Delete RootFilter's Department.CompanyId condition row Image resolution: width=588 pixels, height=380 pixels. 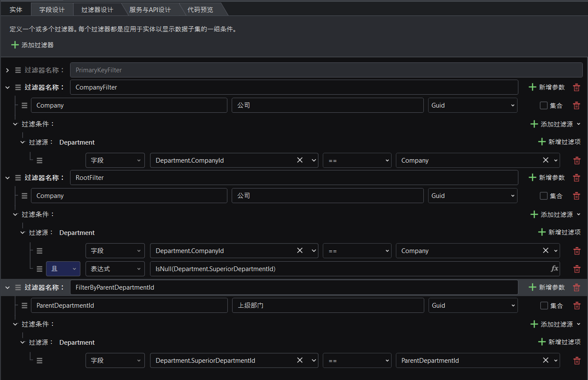(x=577, y=251)
